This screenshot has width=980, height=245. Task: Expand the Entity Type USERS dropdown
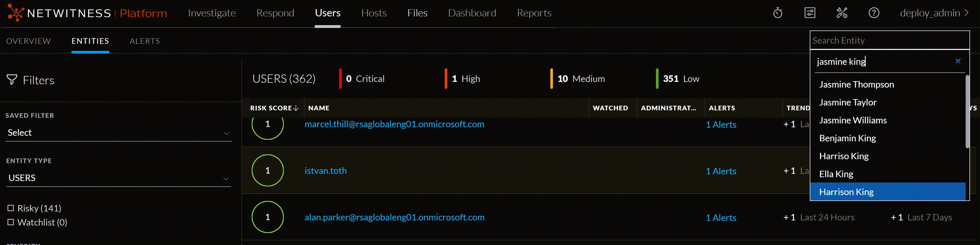(x=118, y=178)
